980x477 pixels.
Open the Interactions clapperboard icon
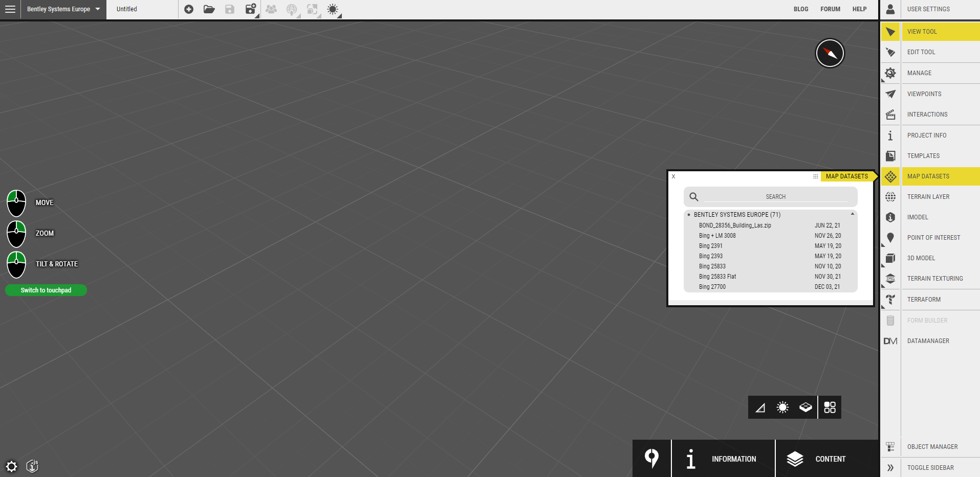click(890, 115)
